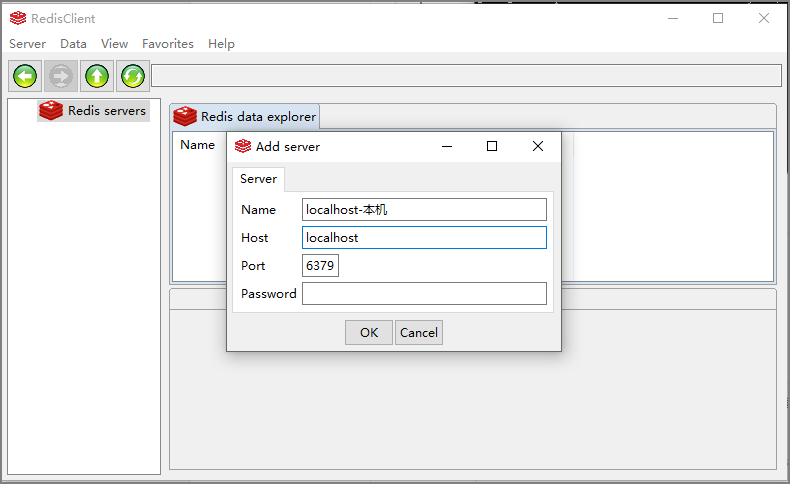Screen dimensions: 790x484
Task: Close the Add server dialog
Action: tap(538, 146)
